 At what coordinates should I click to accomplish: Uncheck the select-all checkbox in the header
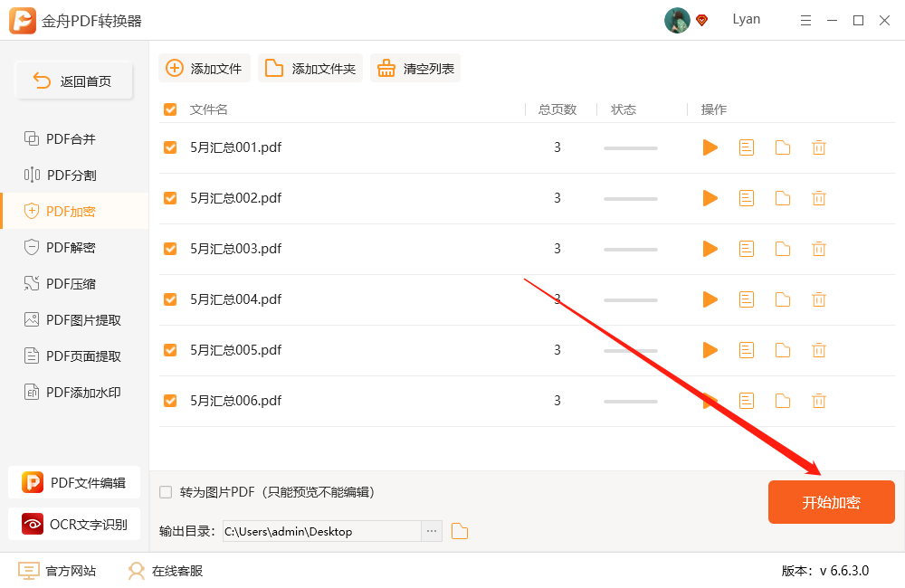point(169,109)
